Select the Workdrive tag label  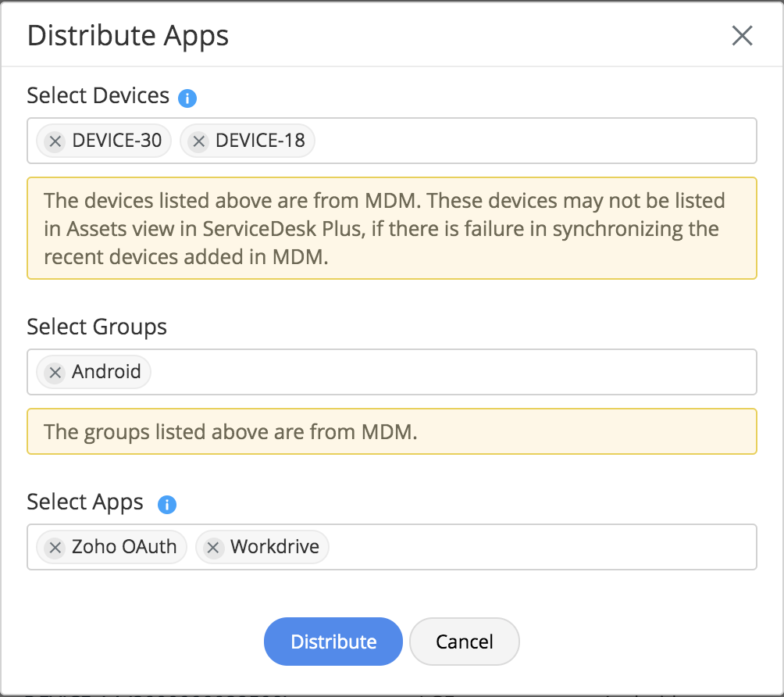(275, 547)
